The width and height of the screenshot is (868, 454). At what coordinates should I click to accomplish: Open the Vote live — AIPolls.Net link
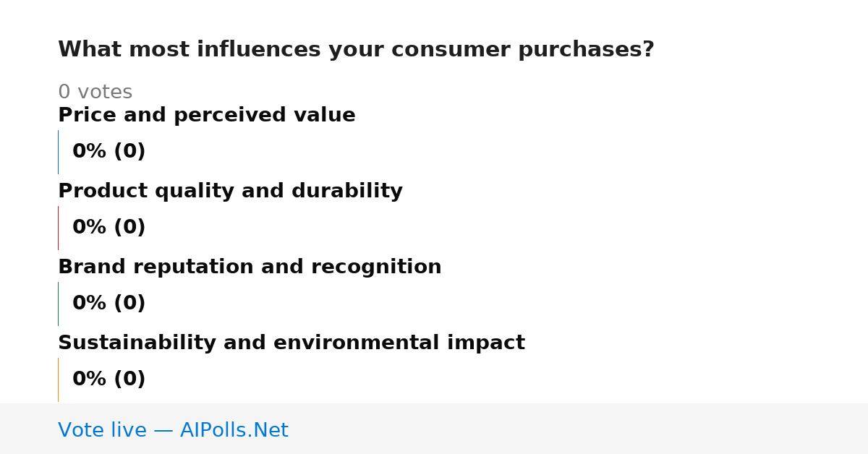173,430
